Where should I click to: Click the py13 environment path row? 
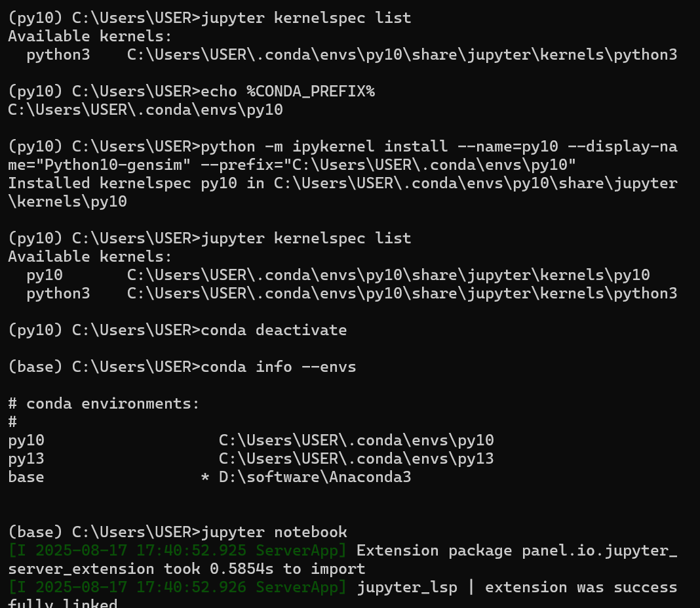tap(251, 459)
